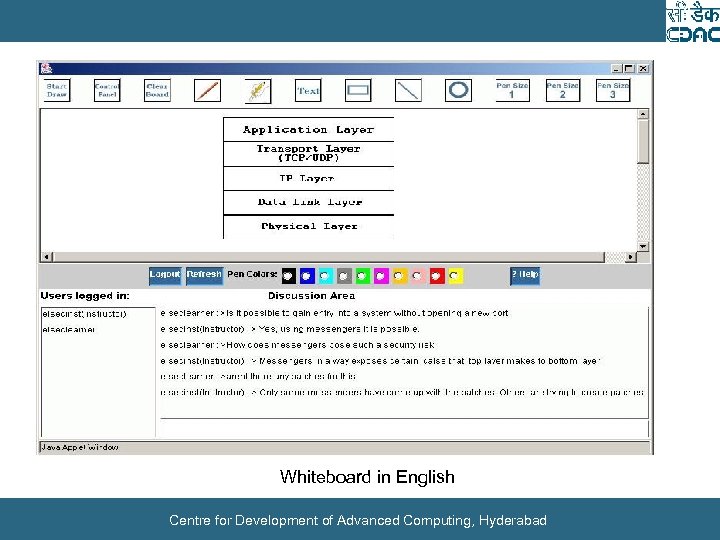Click the Clear Board toolbar button
720x540 pixels.
click(x=157, y=90)
